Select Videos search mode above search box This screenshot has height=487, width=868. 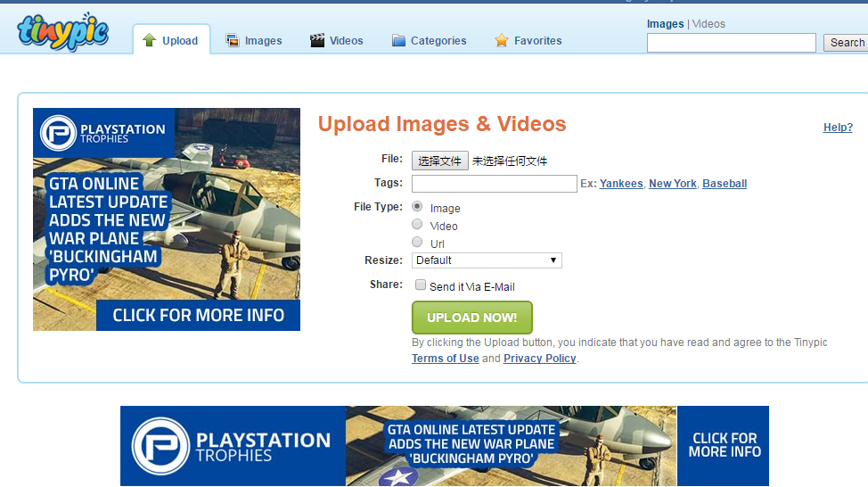coord(708,24)
